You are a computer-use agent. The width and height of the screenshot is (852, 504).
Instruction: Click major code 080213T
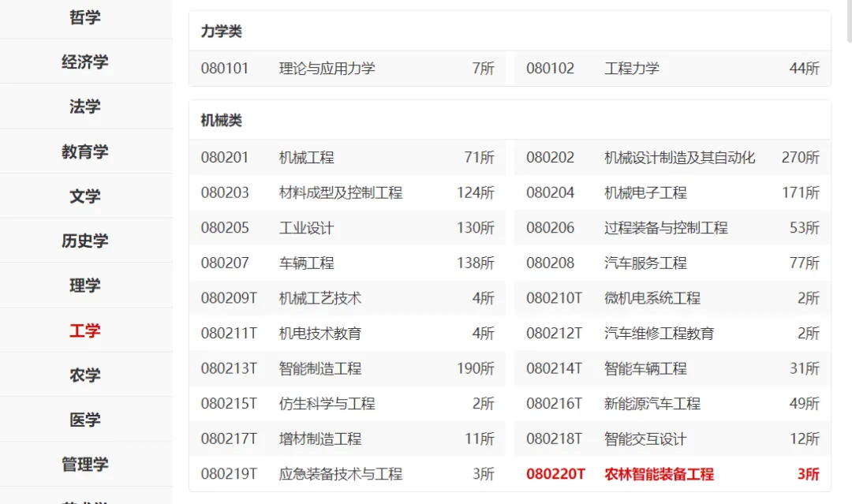[229, 369]
